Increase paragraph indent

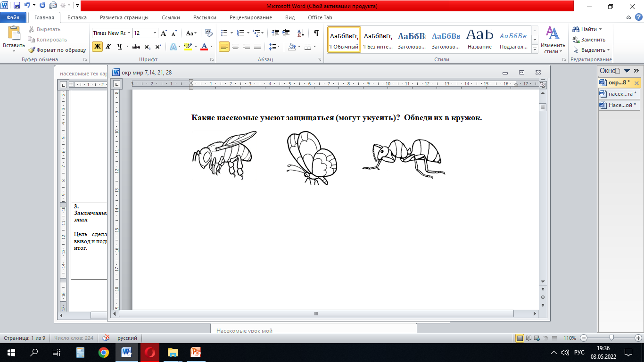click(x=287, y=33)
